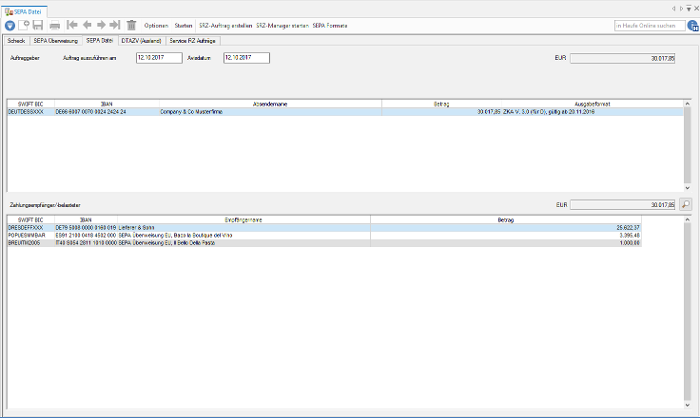Screen dimensions: 700x418
Task: Click IBAN header in the recipient table
Action: click(86, 220)
